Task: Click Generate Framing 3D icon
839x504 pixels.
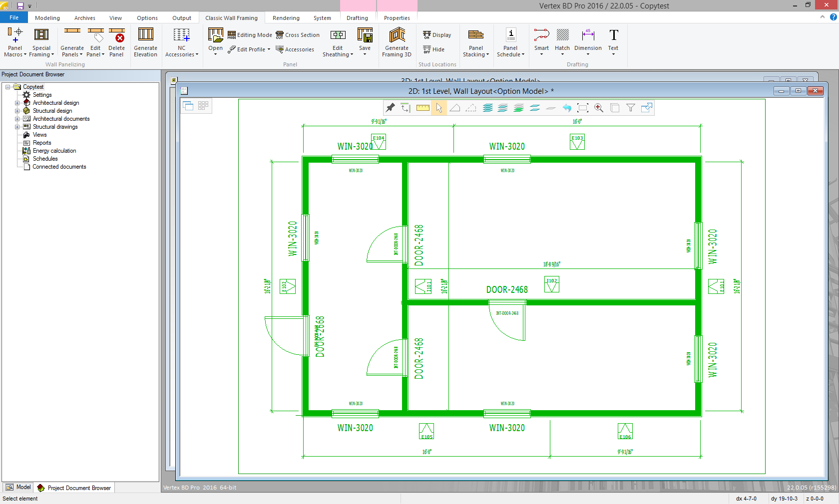Action: click(x=397, y=42)
